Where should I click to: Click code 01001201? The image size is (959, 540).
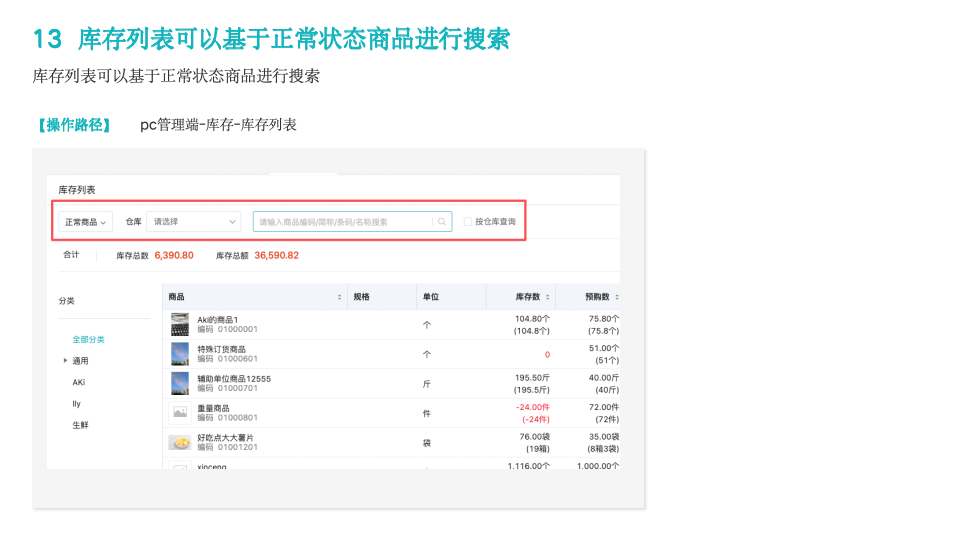pyautogui.click(x=238, y=447)
